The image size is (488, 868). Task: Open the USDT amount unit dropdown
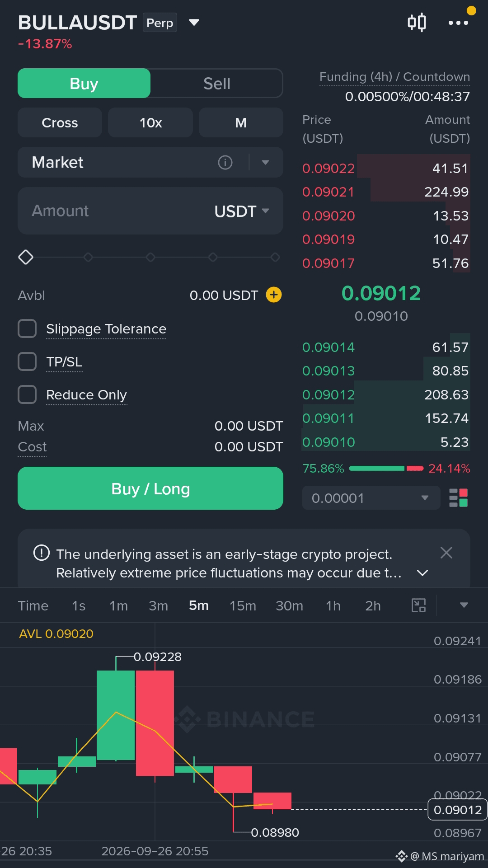[x=242, y=211]
